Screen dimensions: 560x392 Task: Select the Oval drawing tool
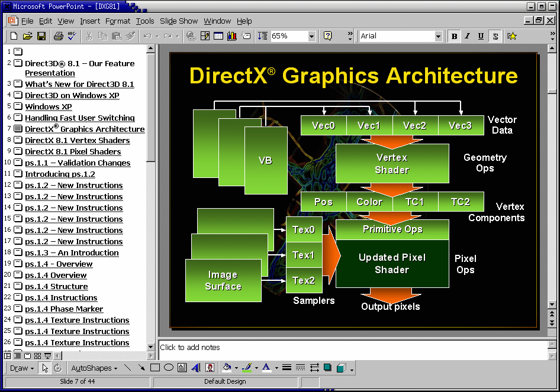point(169,368)
